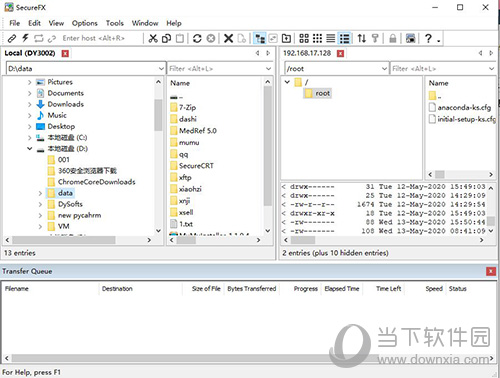Open the View menu
Screen dimensions: 500x378
tap(56, 23)
